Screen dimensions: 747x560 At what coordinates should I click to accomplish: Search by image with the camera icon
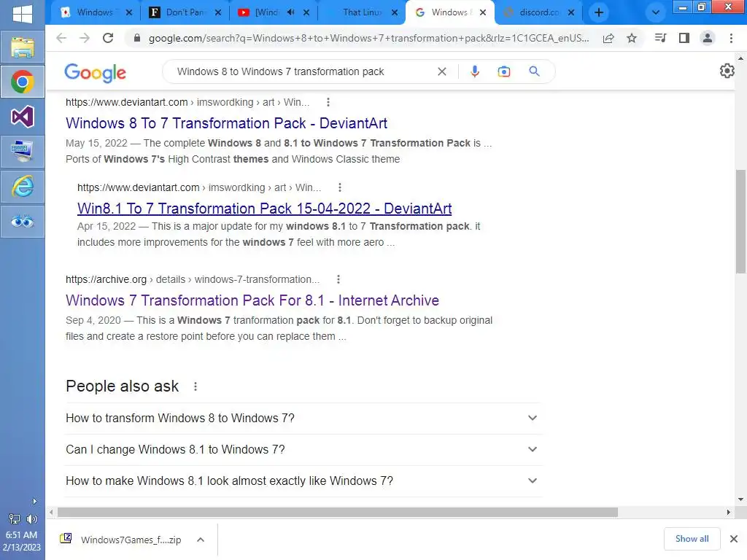pos(503,71)
